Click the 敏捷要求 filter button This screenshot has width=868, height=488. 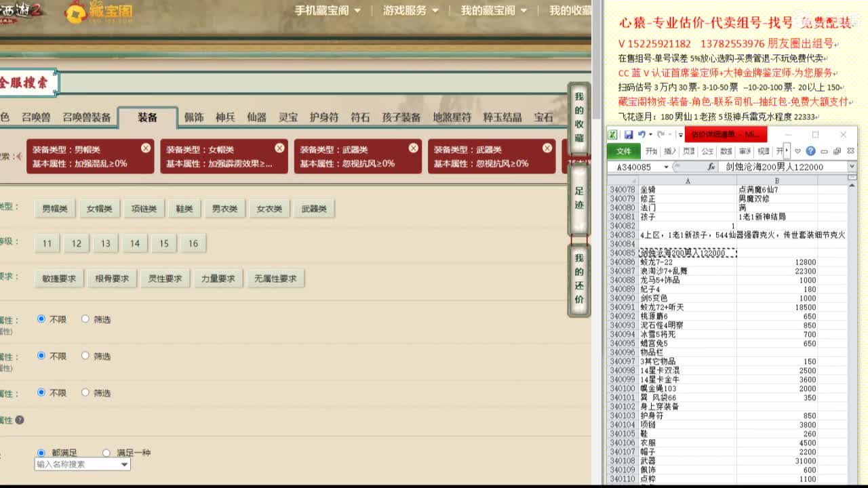pos(59,278)
